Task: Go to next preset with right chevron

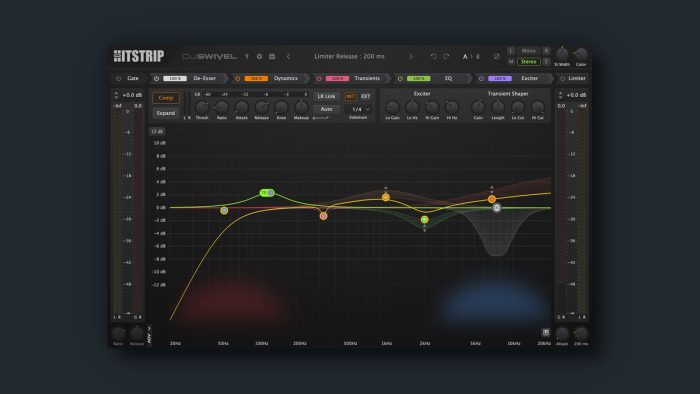Action: pos(411,57)
